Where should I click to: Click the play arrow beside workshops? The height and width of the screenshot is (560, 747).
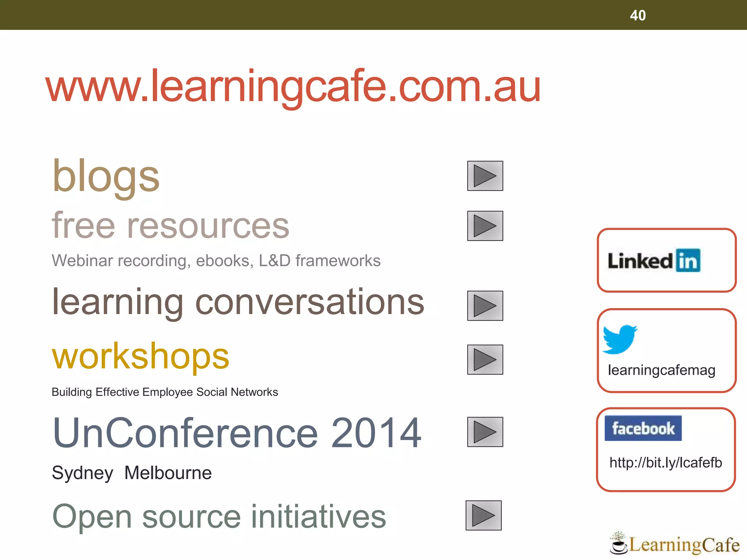coord(485,359)
